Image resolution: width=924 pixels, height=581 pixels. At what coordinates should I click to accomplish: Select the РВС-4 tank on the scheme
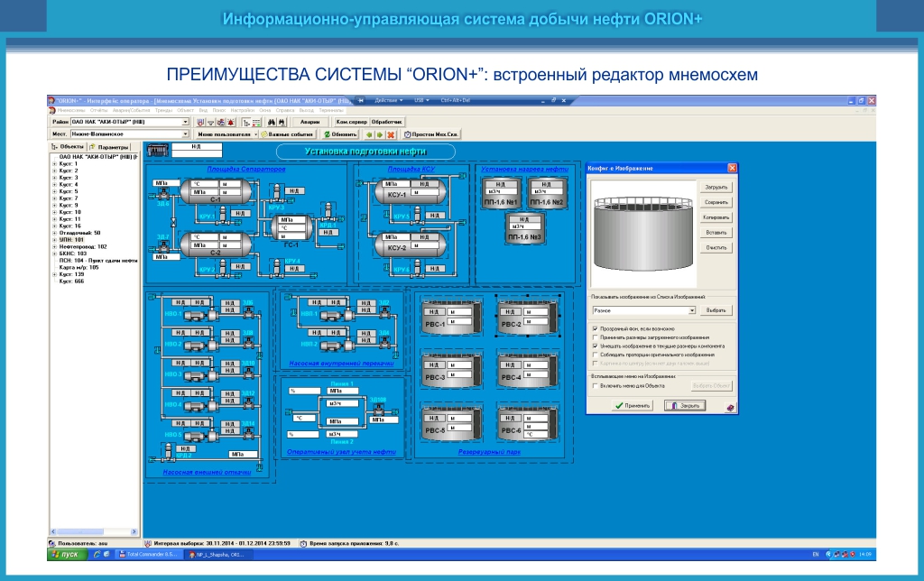tap(528, 370)
